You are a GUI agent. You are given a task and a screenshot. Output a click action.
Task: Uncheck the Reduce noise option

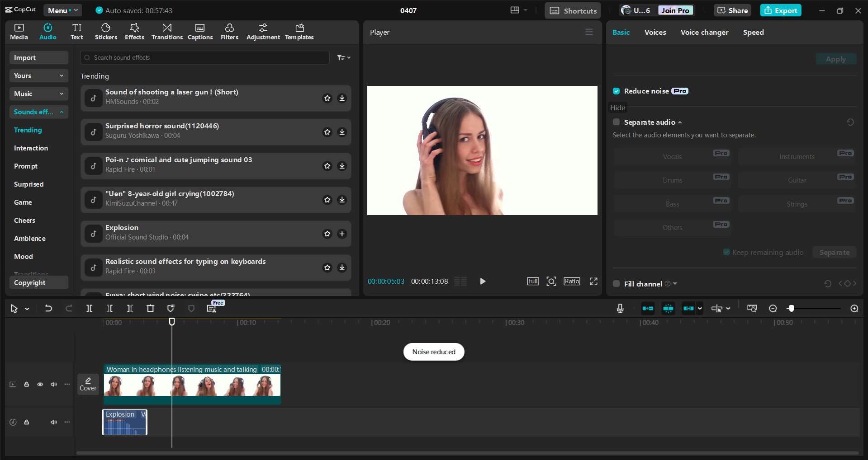click(616, 91)
